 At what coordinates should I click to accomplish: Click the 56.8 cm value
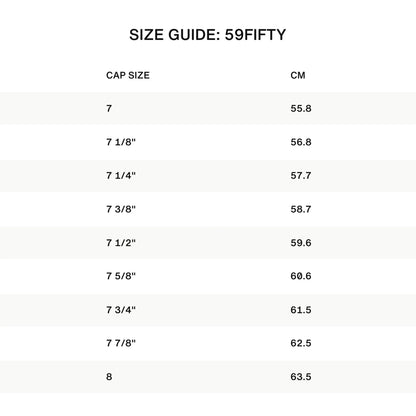tap(301, 142)
